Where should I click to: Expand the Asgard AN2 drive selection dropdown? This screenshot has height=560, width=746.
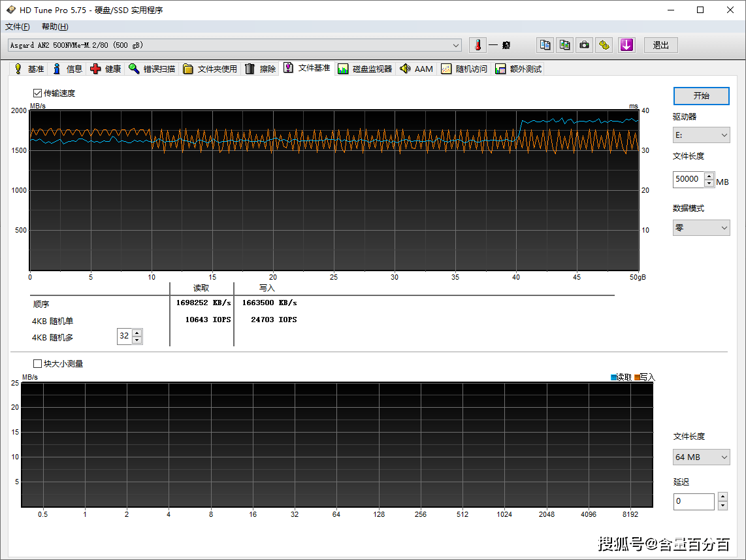[x=456, y=45]
